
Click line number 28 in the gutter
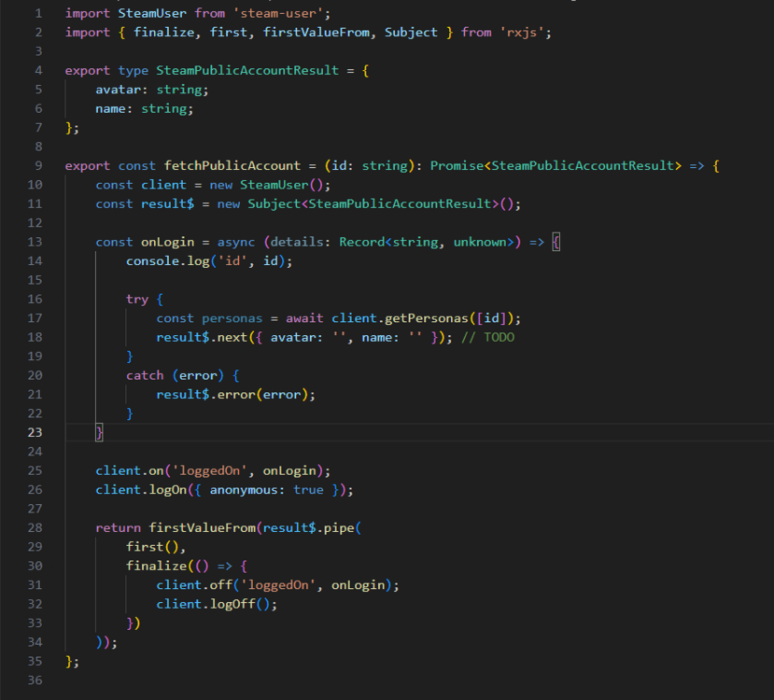(x=35, y=527)
